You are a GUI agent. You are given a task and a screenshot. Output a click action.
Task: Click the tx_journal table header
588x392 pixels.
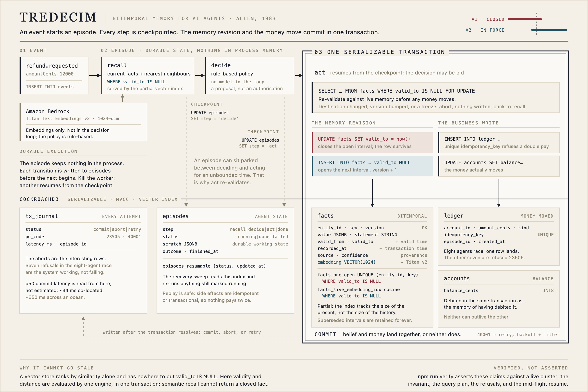[x=83, y=216]
